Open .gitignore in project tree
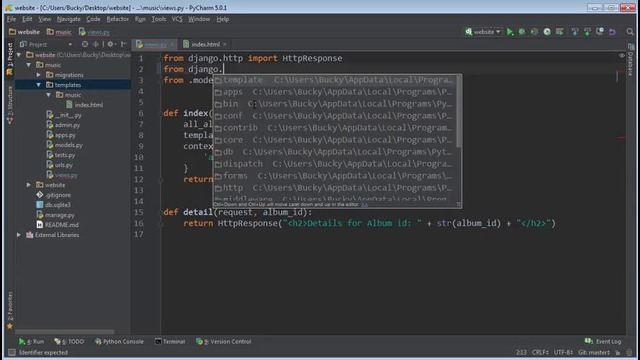Viewport: 640px width, 360px height. 53,195
